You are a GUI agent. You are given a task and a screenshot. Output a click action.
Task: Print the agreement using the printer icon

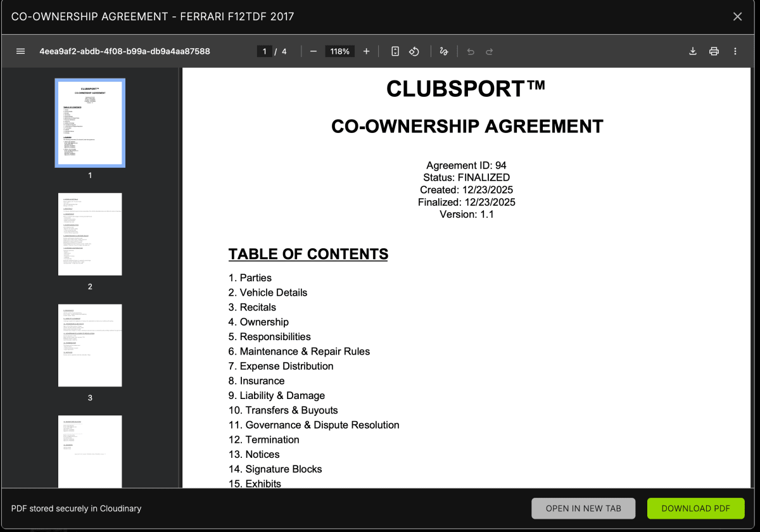tap(714, 51)
